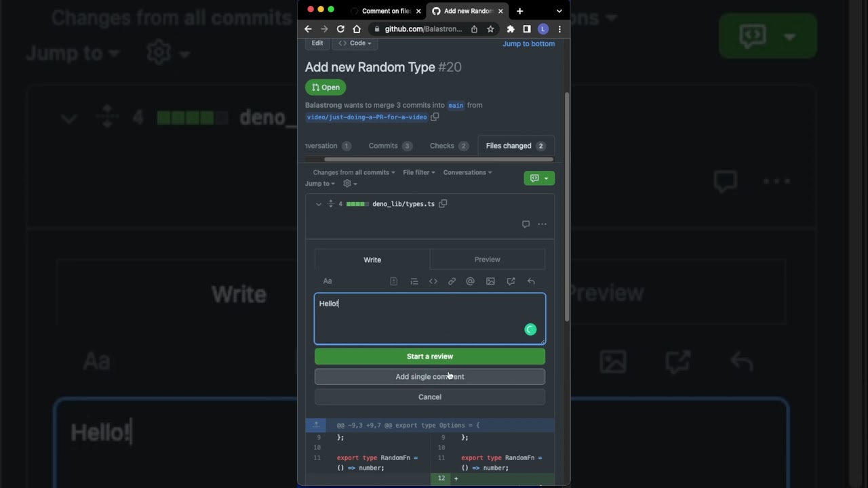Screen dimensions: 868x488
Task: Click Start a review button
Action: [430, 357]
